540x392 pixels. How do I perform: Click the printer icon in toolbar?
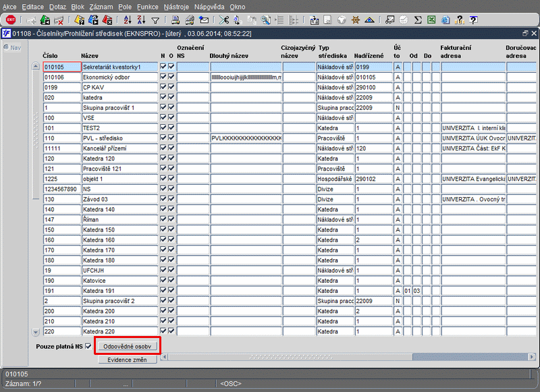coord(175,20)
